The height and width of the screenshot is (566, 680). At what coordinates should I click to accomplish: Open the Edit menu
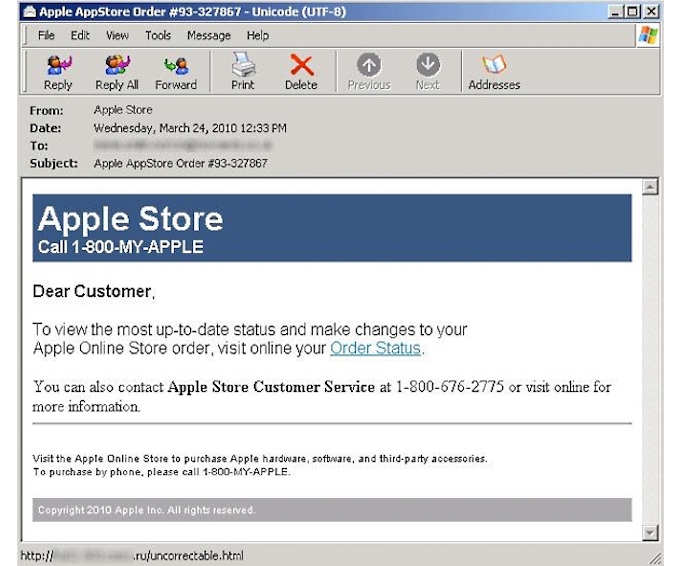pyautogui.click(x=80, y=35)
